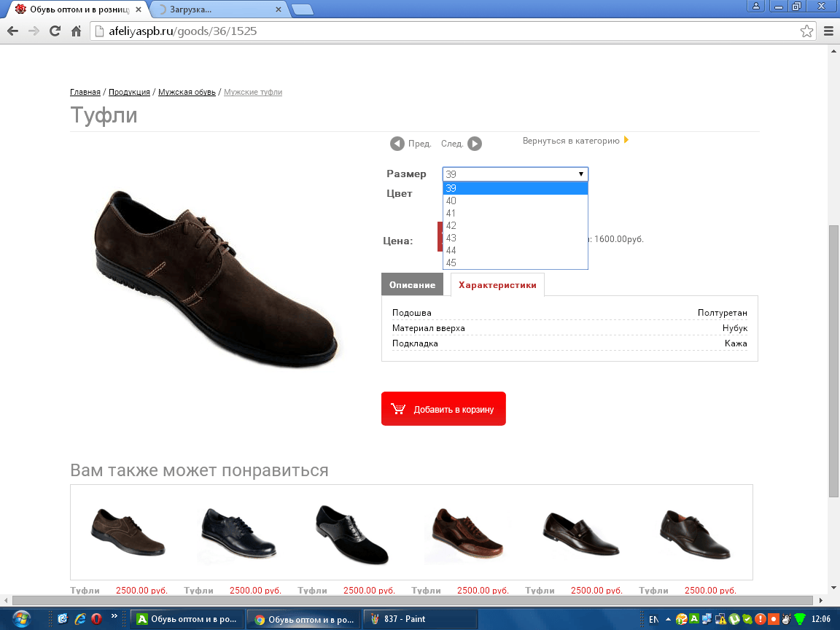
Task: Click the address bar URL field
Action: coord(437,31)
